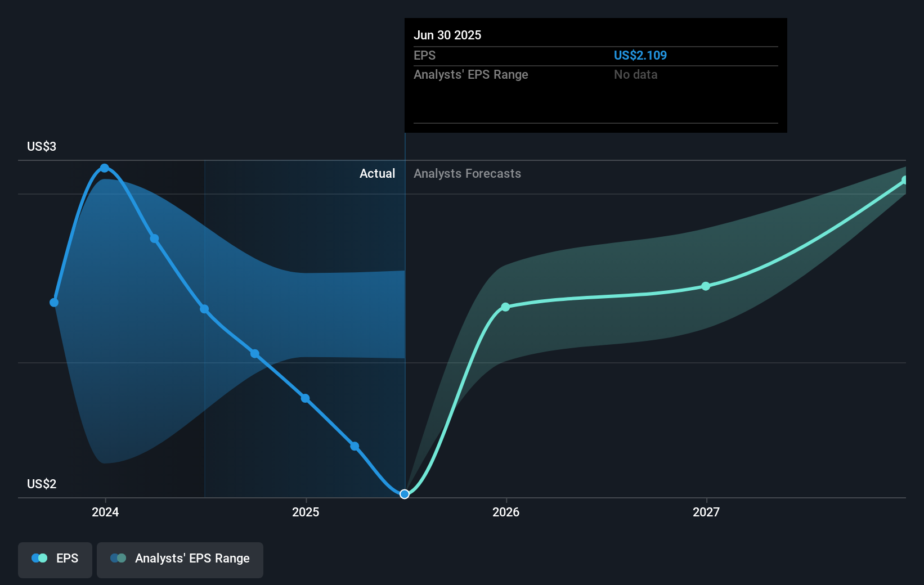Select the 2026 forecast EPS point
The width and height of the screenshot is (924, 585).
[505, 307]
